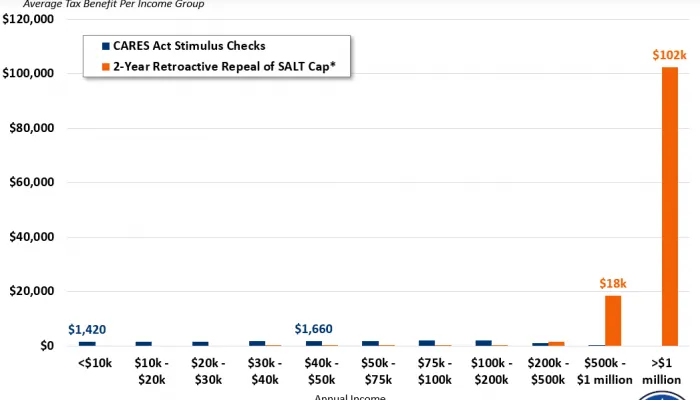
Task: Click the $18k data label
Action: [612, 284]
